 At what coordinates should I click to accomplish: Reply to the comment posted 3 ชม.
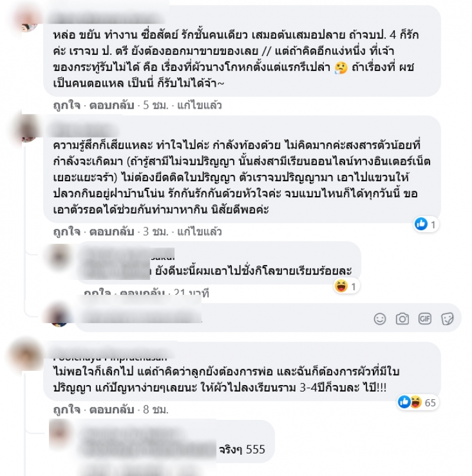click(112, 232)
